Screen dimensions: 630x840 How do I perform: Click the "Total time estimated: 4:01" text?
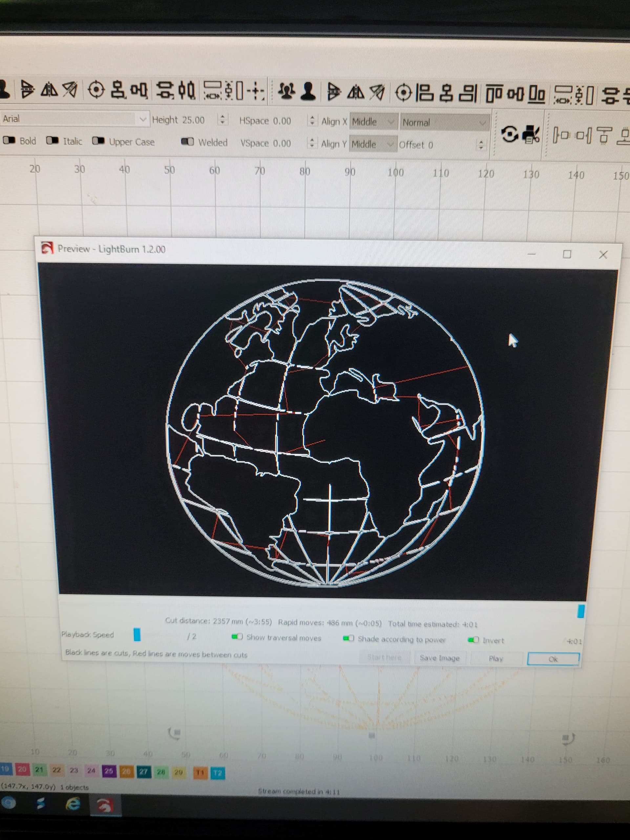(432, 624)
